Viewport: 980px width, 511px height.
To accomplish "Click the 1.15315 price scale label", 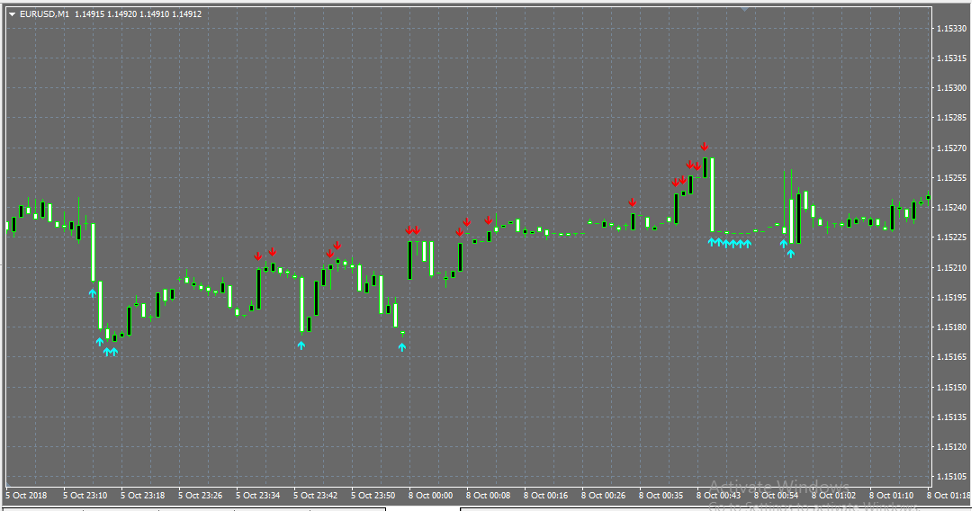I will click(950, 58).
